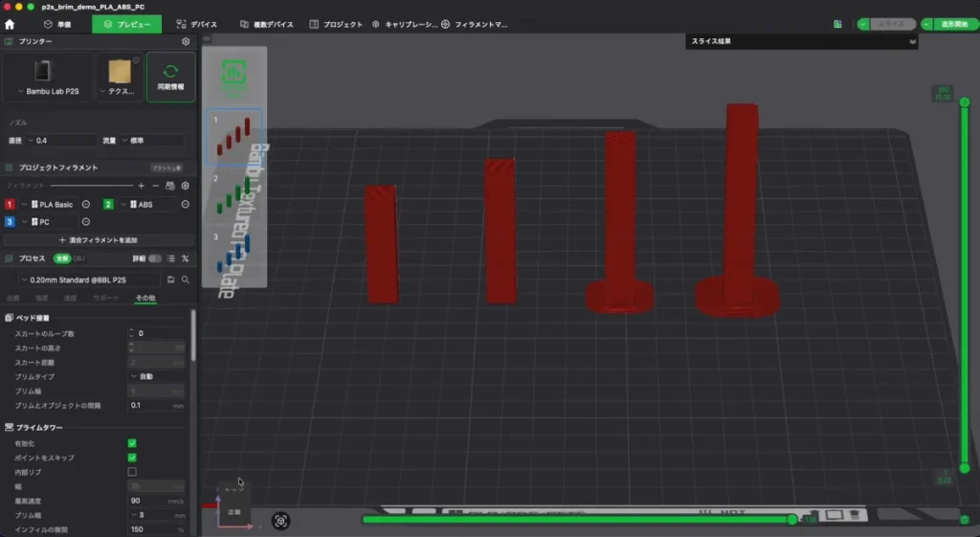Open prime tower ブリム幅 dropdown showing 3
Image resolution: width=980 pixels, height=537 pixels.
point(157,515)
